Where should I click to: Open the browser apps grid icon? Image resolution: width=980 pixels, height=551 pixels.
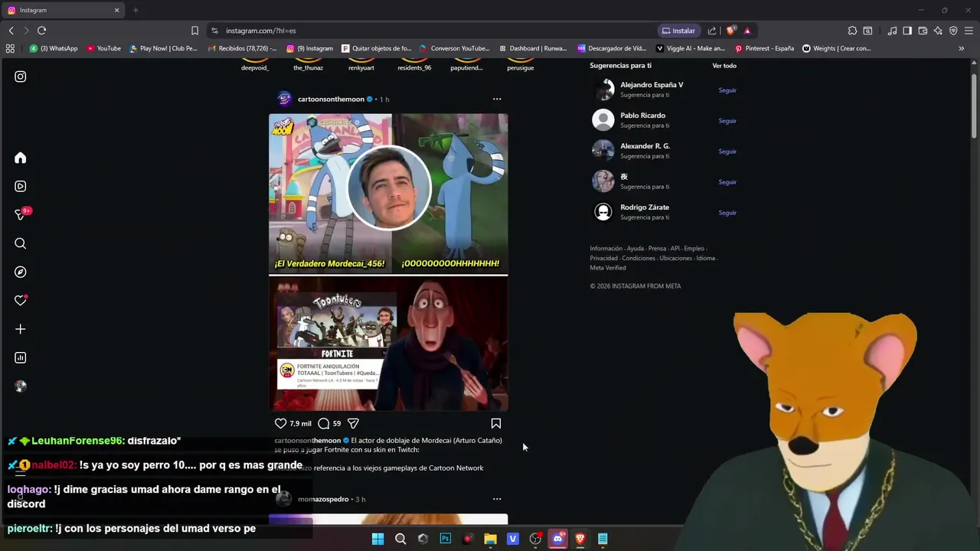pyautogui.click(x=10, y=48)
